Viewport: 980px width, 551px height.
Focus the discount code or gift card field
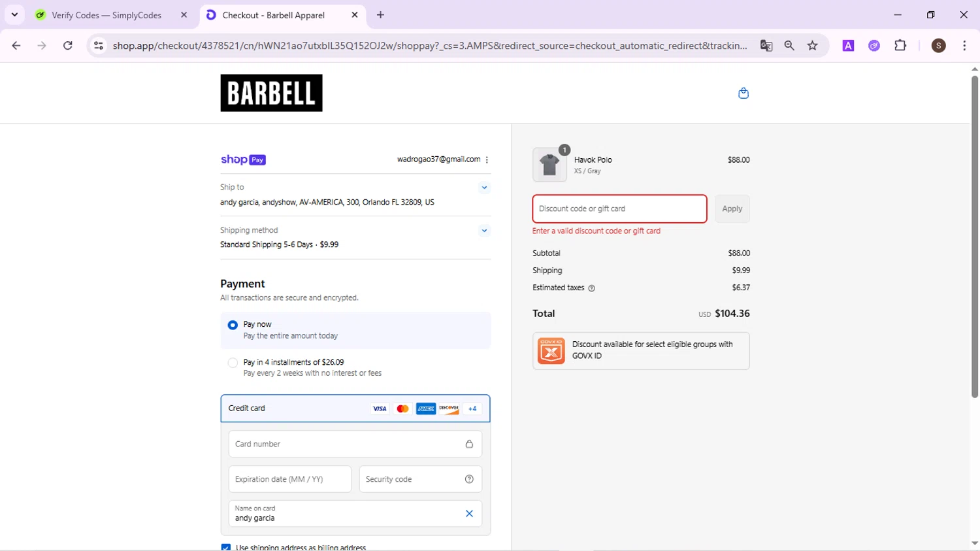tap(619, 209)
